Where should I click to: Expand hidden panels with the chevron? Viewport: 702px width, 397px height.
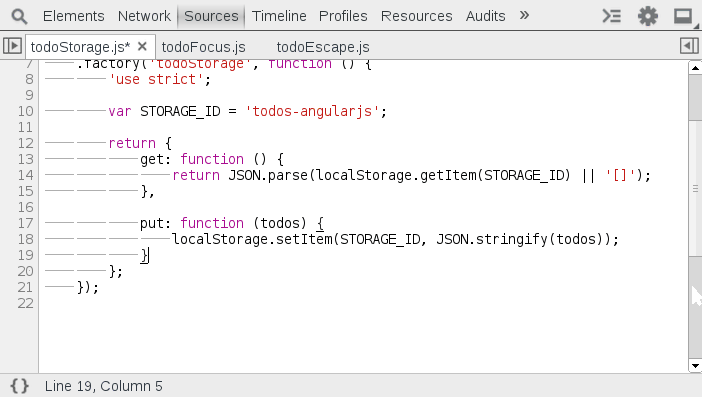(x=524, y=16)
